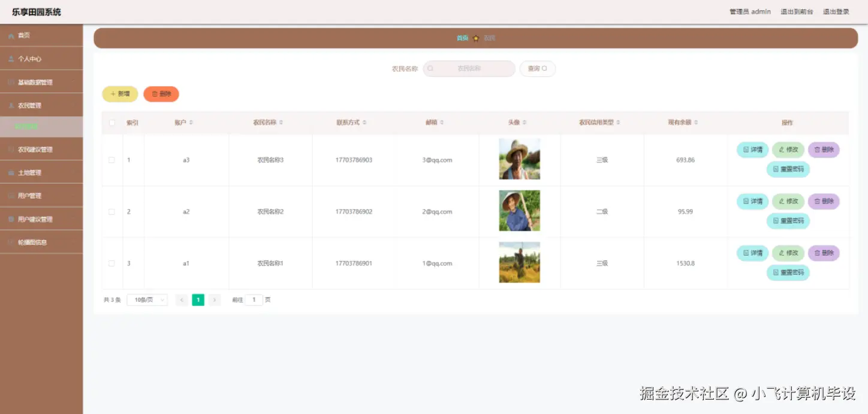Sort the 邮箱 column via sort arrows
Viewport: 868px width, 414px height.
pyautogui.click(x=442, y=122)
